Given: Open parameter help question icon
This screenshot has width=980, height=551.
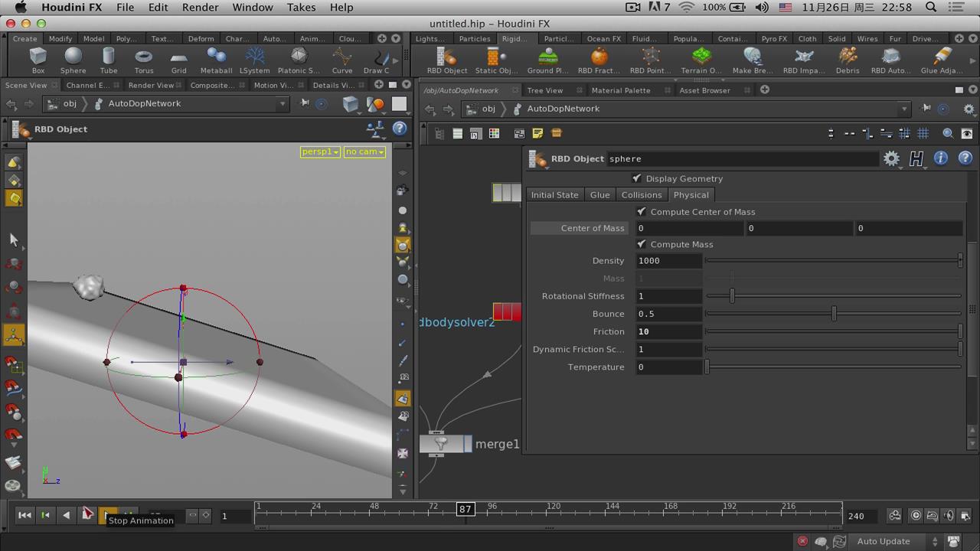Looking at the screenshot, I should point(965,158).
